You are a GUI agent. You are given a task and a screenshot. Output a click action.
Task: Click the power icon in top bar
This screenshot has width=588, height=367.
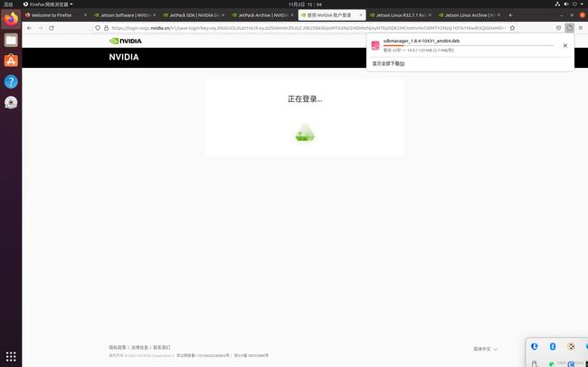(574, 5)
